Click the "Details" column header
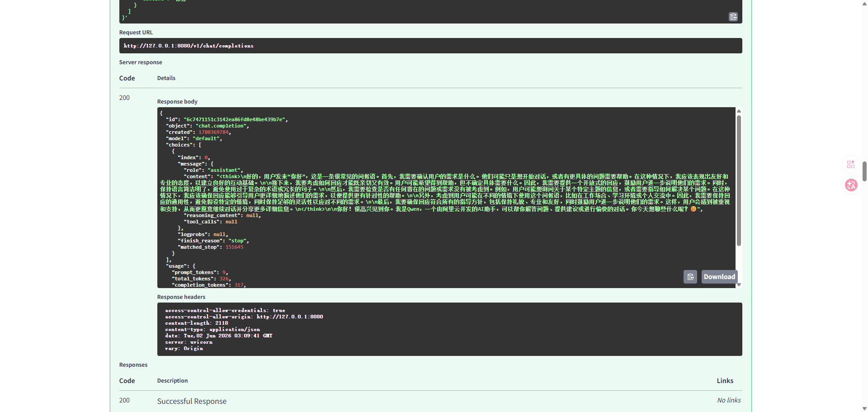The image size is (868, 412). (166, 78)
